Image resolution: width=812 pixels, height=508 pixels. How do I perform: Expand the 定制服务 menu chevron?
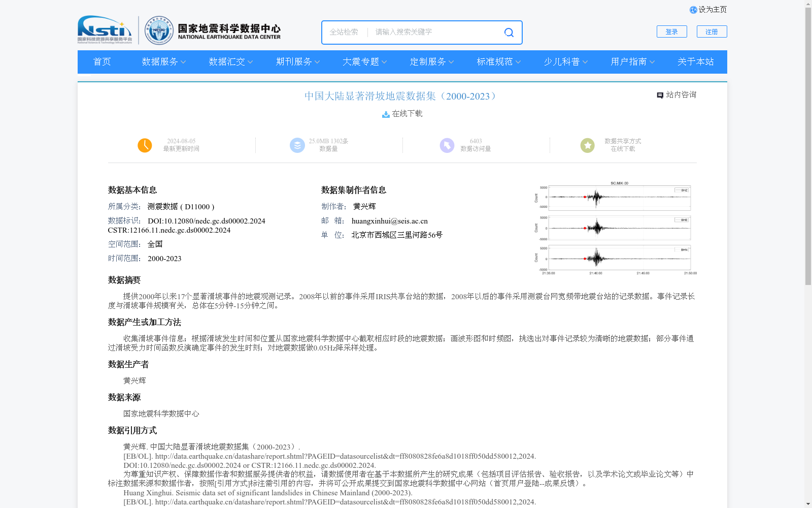(451, 62)
